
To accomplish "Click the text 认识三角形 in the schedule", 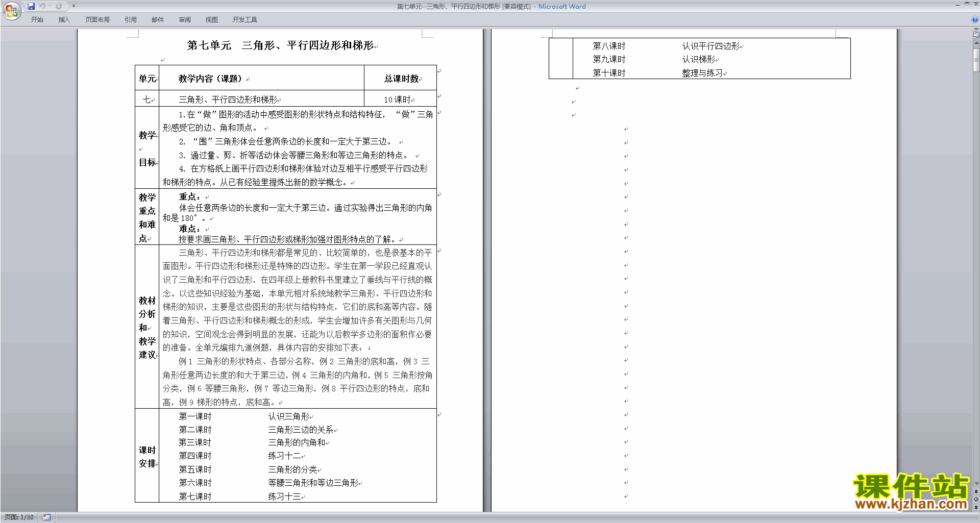I will point(289,416).
